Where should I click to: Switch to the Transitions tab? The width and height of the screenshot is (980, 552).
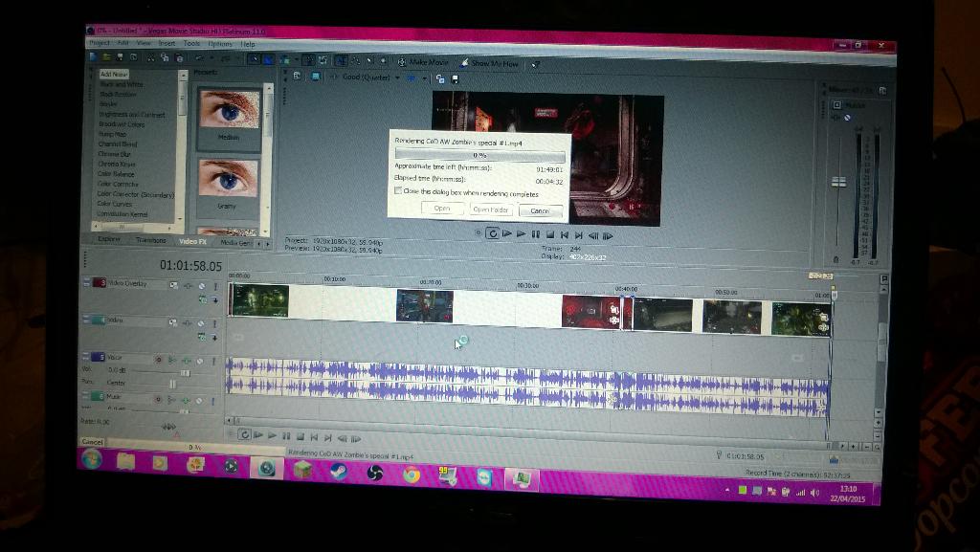pos(151,240)
